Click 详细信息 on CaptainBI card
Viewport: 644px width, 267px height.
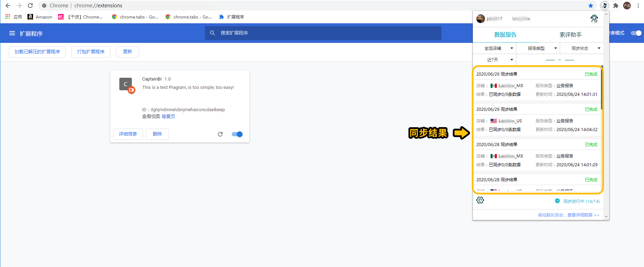pos(128,134)
